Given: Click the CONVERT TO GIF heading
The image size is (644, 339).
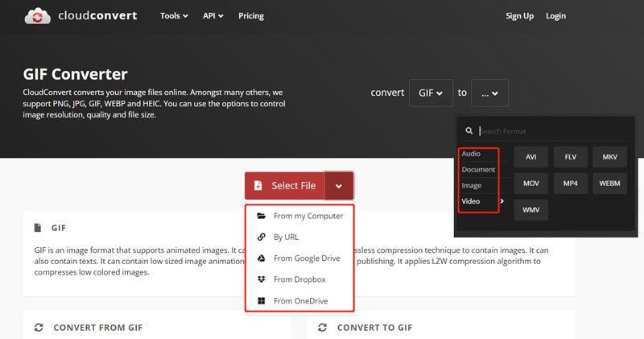Looking at the screenshot, I should (x=374, y=328).
